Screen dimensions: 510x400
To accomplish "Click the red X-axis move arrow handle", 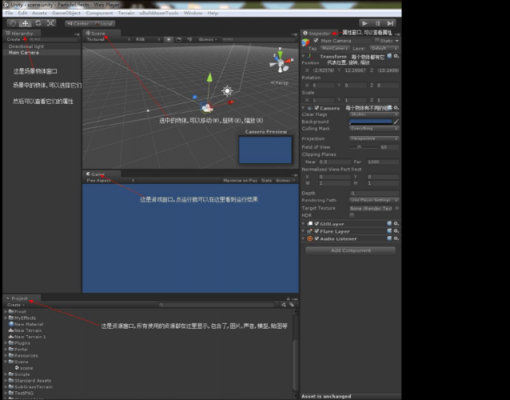I will tap(231, 102).
